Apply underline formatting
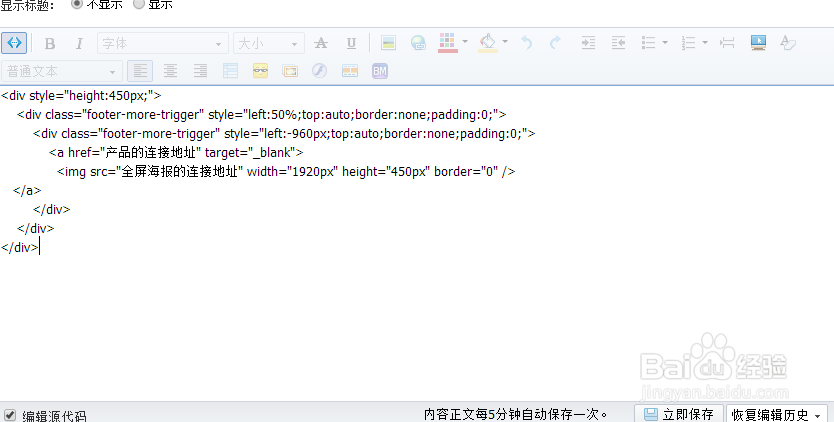Screen dimensions: 834x422 tap(351, 43)
